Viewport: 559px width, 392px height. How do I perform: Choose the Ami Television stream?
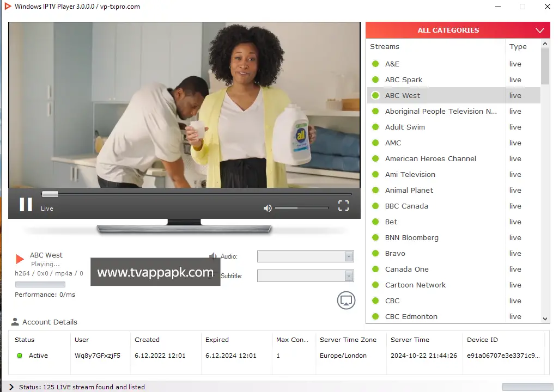453,175
